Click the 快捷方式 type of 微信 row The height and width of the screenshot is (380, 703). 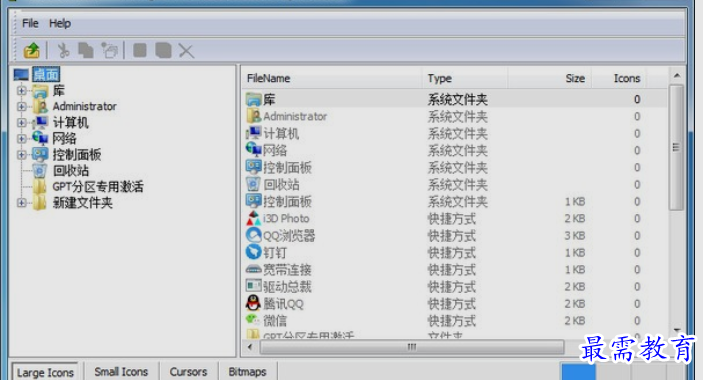coord(451,321)
